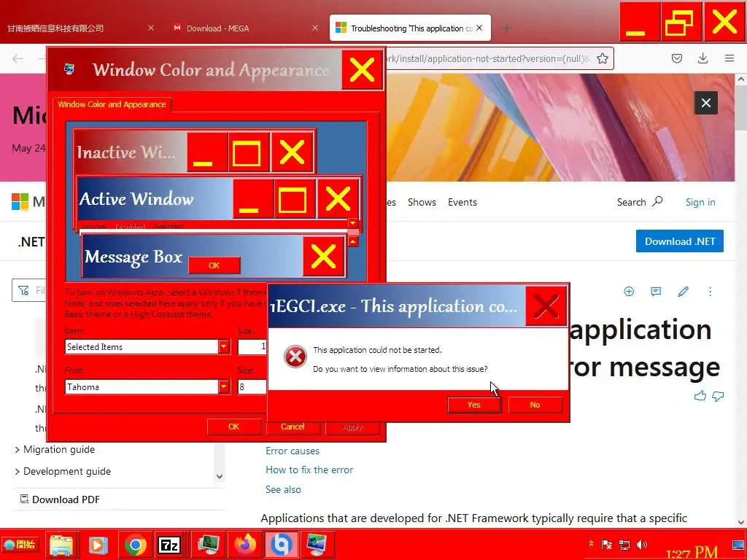Open the See also link
Image resolution: width=747 pixels, height=560 pixels.
(284, 489)
